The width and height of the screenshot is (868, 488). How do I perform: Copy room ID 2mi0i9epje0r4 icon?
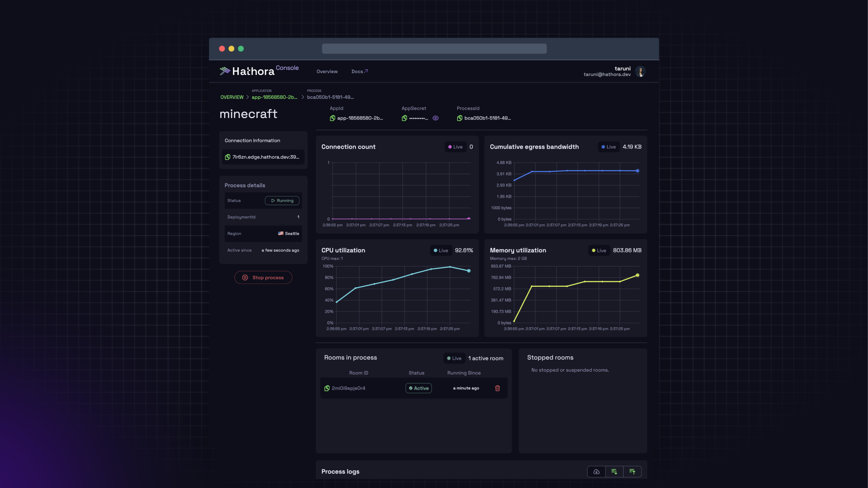tap(327, 388)
